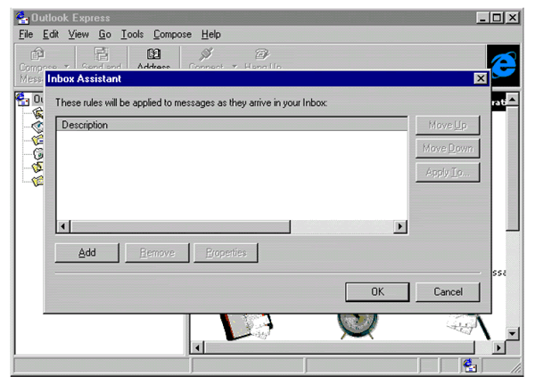
Task: Maximize the Outlook Express window
Action: click(497, 18)
